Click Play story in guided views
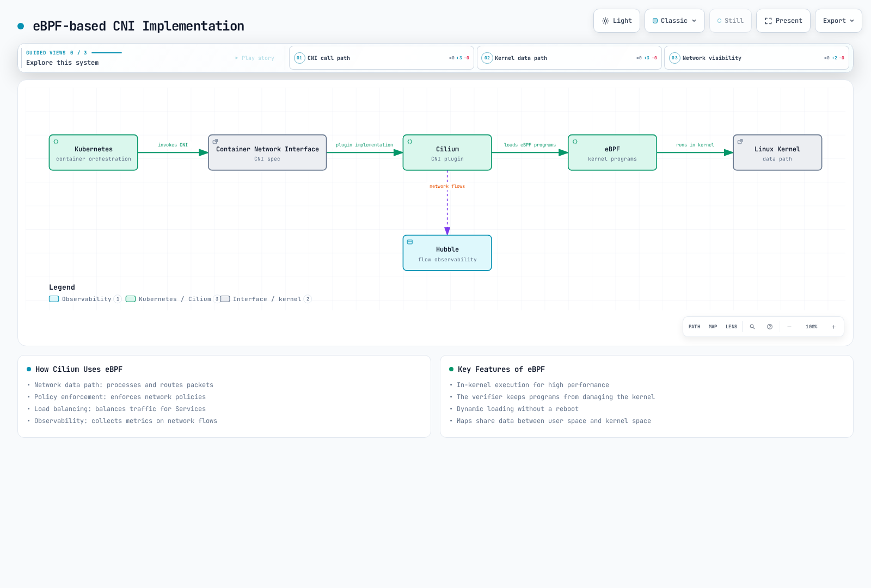The image size is (871, 588). pyautogui.click(x=255, y=58)
